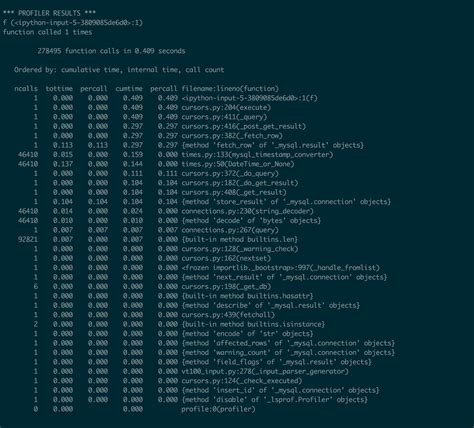The image size is (474, 428).
Task: Click the connections.py string_decoder entry
Action: coord(247,211)
